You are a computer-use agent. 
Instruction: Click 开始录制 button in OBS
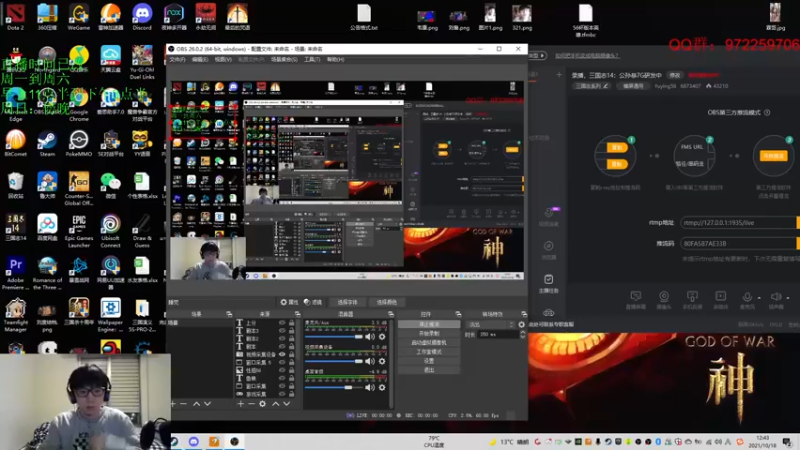pos(429,334)
